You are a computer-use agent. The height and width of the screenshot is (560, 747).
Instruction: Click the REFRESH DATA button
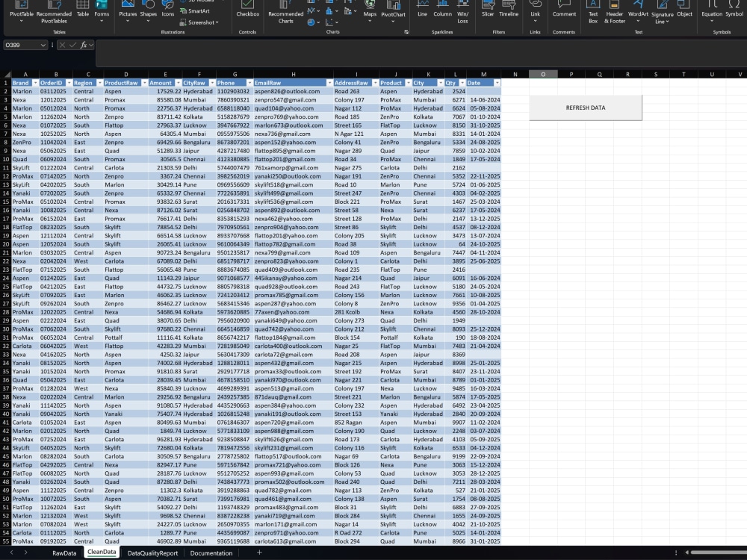(586, 108)
